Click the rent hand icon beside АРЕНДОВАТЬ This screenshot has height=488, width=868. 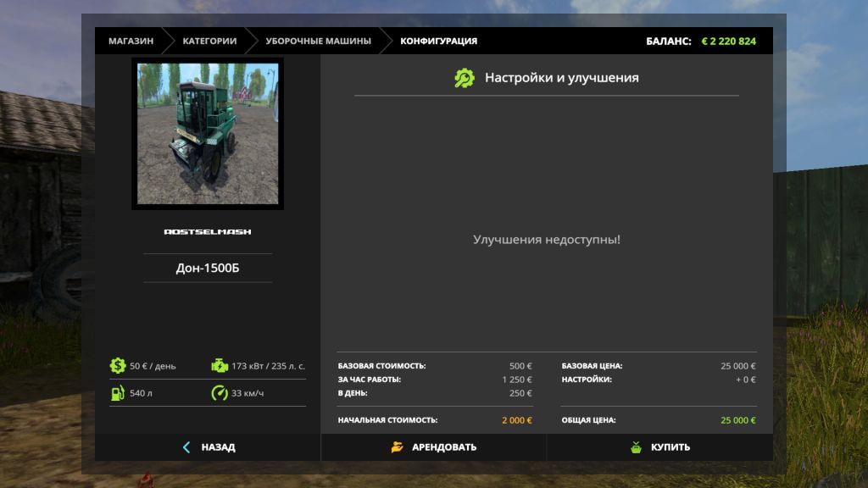pyautogui.click(x=398, y=447)
